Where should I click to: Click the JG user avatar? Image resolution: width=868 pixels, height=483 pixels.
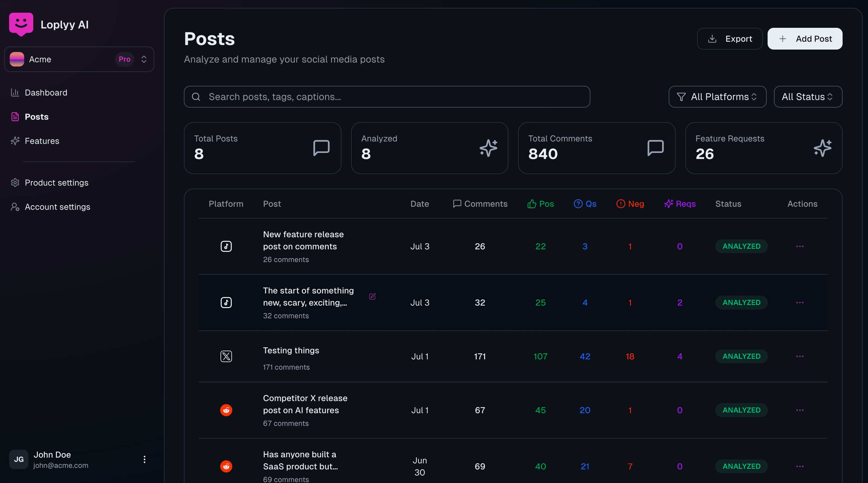(18, 459)
